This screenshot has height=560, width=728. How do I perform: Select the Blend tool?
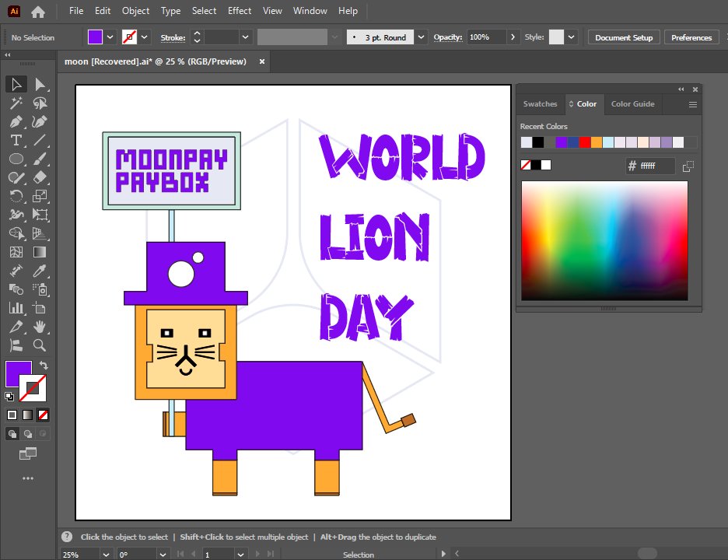tap(16, 289)
